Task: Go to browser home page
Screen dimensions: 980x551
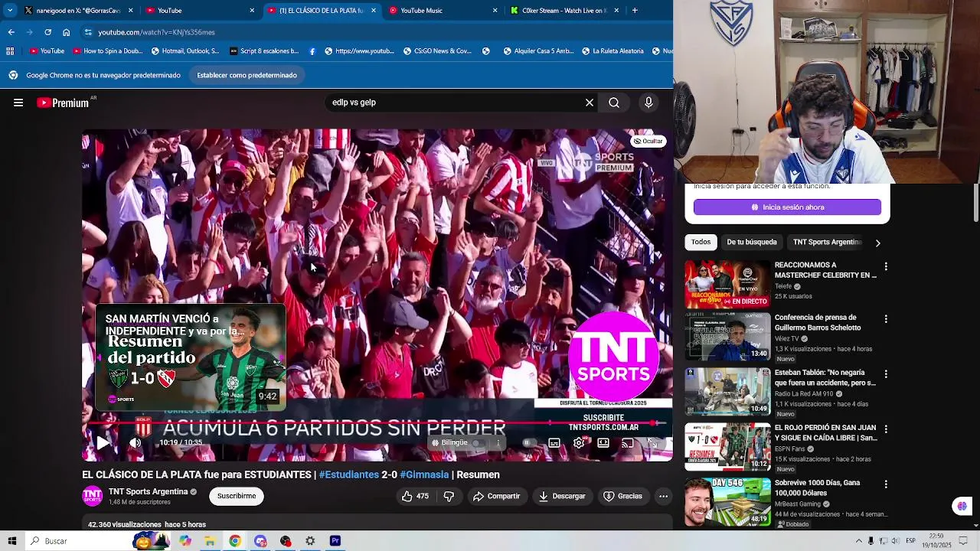Action: coord(66,32)
